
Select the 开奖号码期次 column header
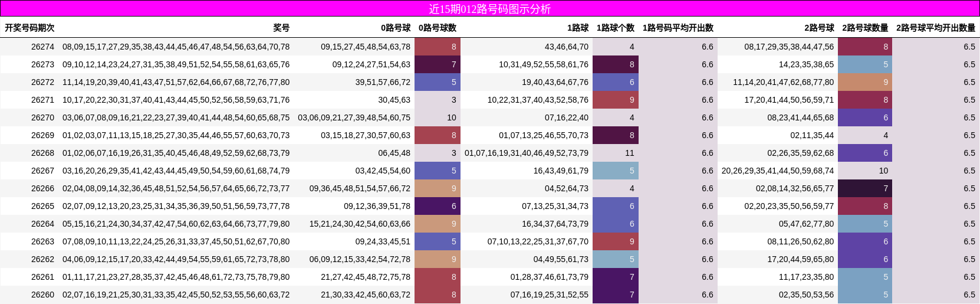(x=29, y=28)
